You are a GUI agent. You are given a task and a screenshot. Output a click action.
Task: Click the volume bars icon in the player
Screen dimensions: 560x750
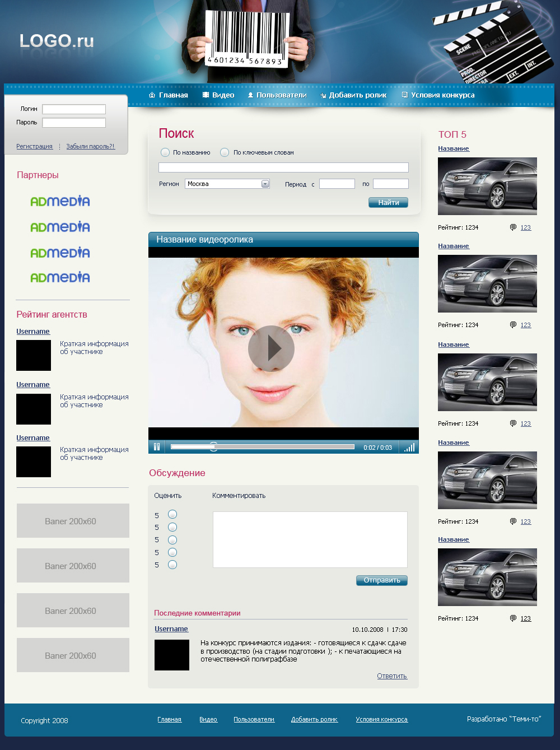409,447
